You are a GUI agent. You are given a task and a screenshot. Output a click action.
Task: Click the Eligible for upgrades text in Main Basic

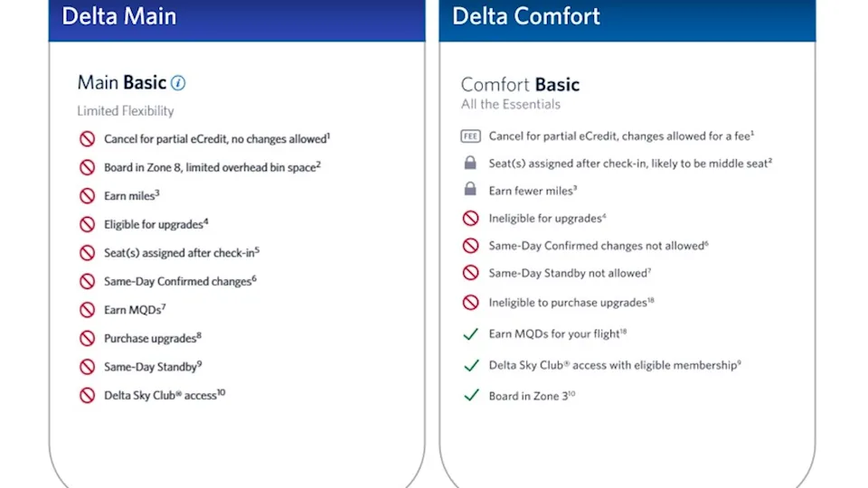pyautogui.click(x=154, y=223)
